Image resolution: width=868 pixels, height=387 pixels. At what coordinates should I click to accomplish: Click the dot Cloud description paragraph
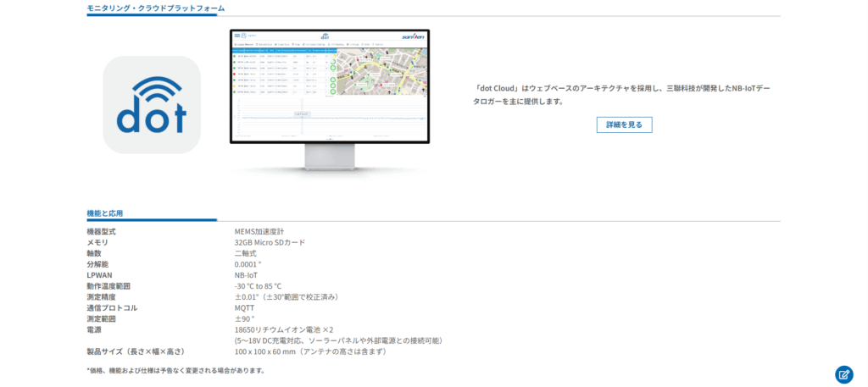[623, 93]
